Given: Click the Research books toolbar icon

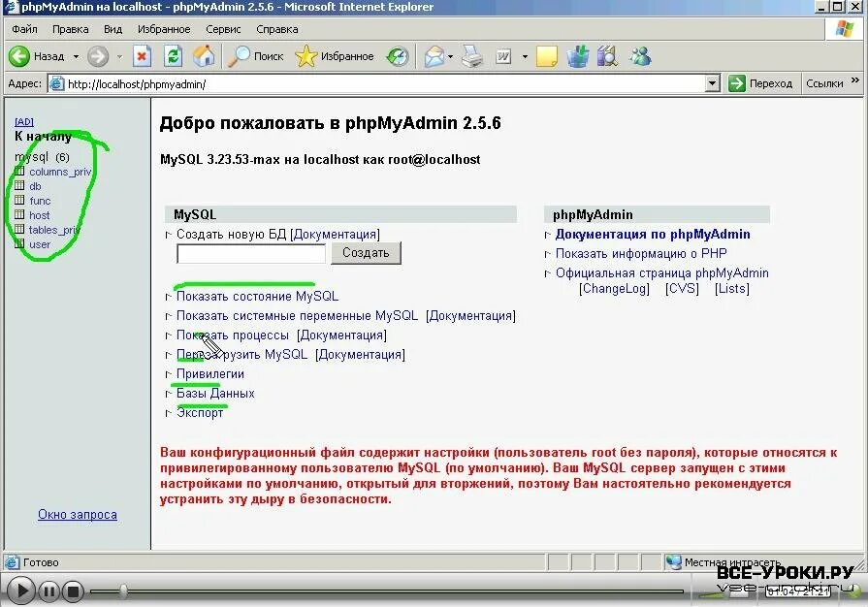Looking at the screenshot, I should point(607,56).
